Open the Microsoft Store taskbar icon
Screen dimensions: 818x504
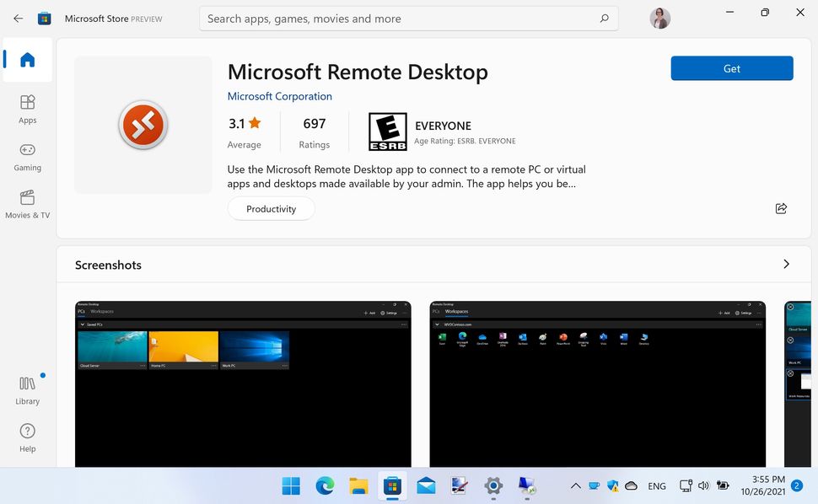[392, 485]
